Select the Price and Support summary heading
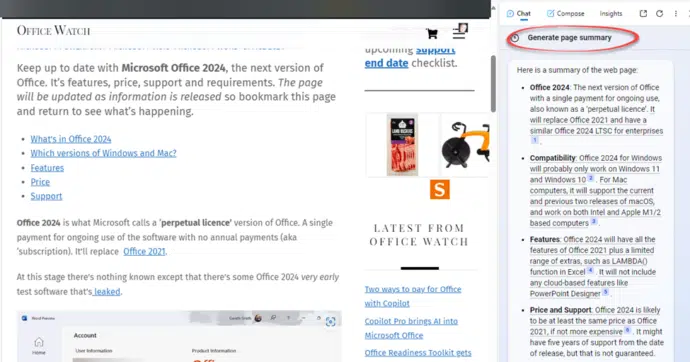The height and width of the screenshot is (362, 690). 560,310
